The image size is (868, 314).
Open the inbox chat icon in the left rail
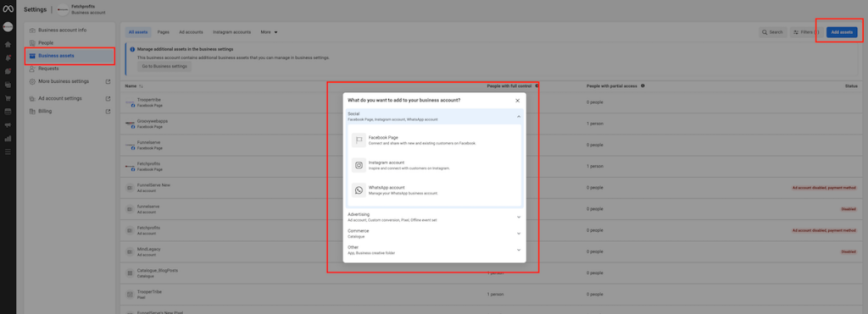coord(8,71)
